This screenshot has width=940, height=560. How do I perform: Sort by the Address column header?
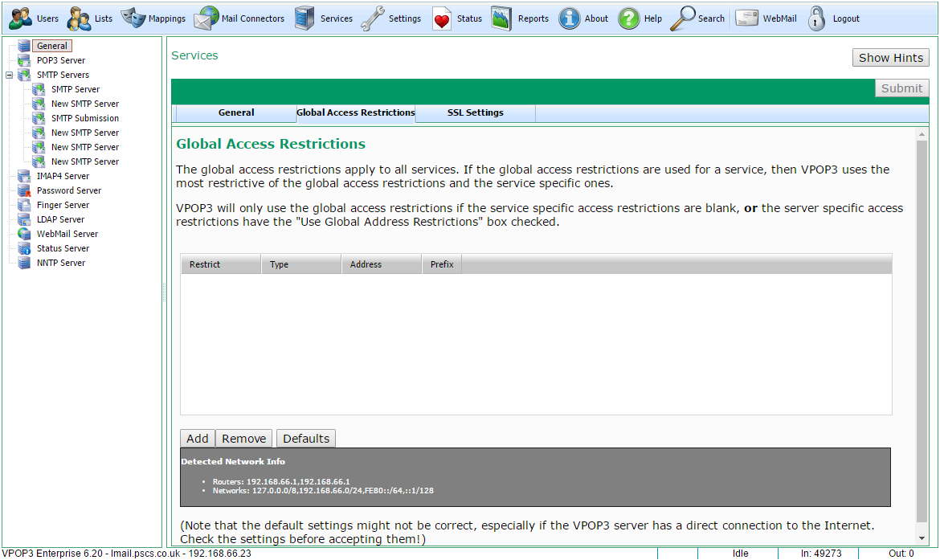[381, 264]
